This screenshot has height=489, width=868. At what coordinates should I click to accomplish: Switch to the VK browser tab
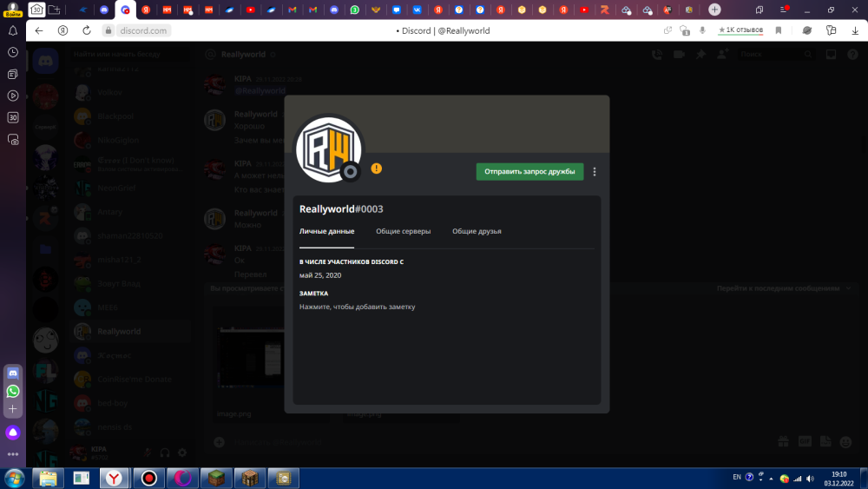click(x=418, y=10)
